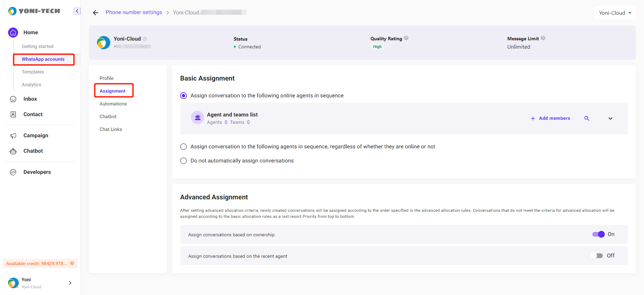Click the Quality Rating help icon

click(406, 38)
